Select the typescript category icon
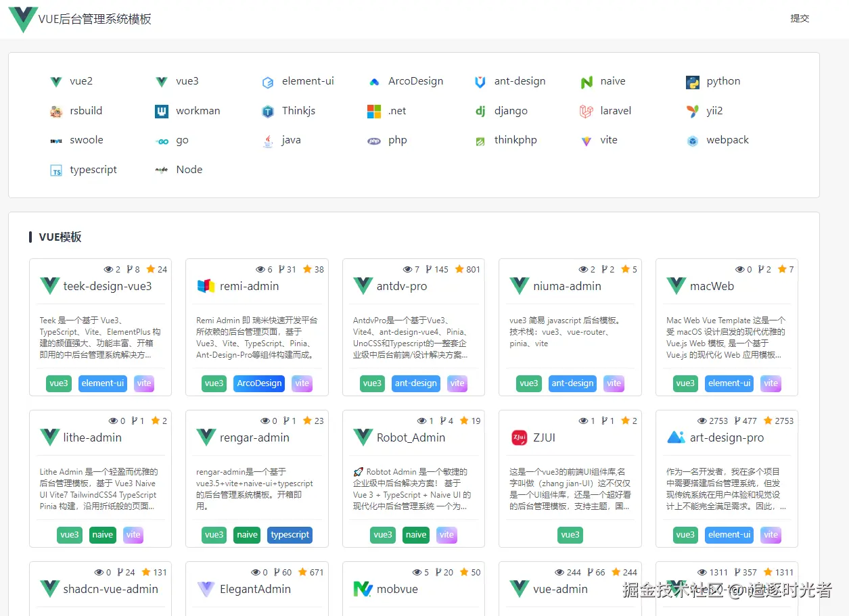 pos(56,170)
